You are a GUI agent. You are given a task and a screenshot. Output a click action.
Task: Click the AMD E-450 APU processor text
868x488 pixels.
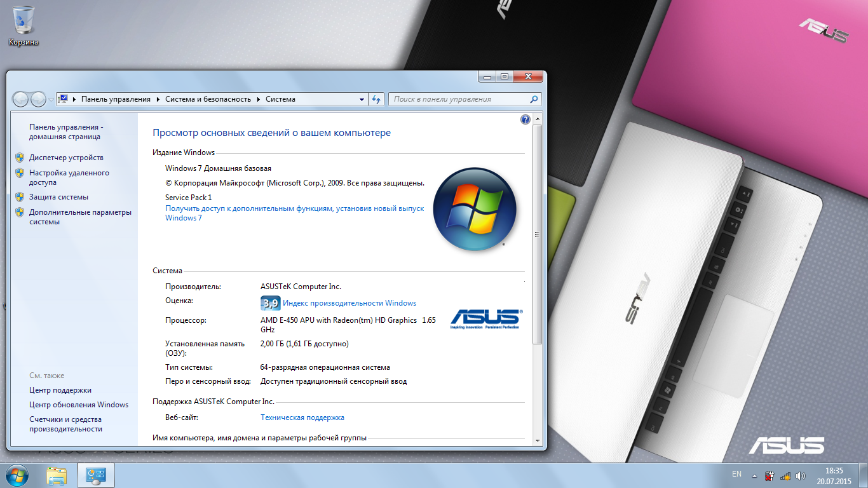click(348, 325)
